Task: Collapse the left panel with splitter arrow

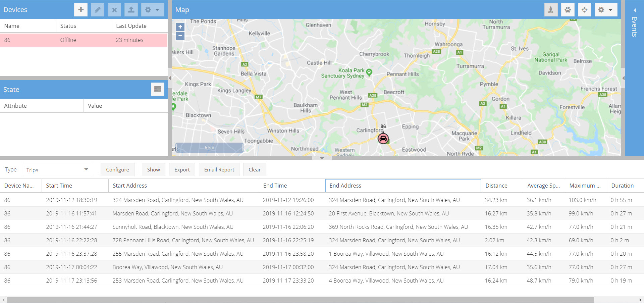Action: click(170, 78)
